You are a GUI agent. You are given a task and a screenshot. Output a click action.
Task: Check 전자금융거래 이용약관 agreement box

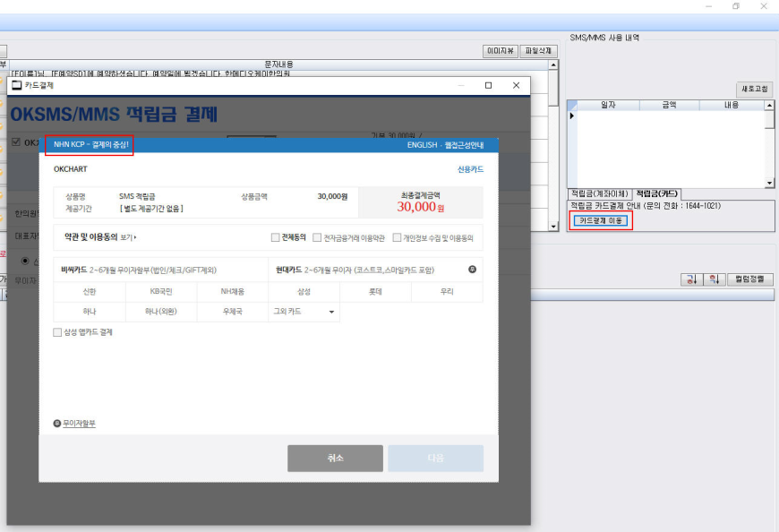click(317, 237)
